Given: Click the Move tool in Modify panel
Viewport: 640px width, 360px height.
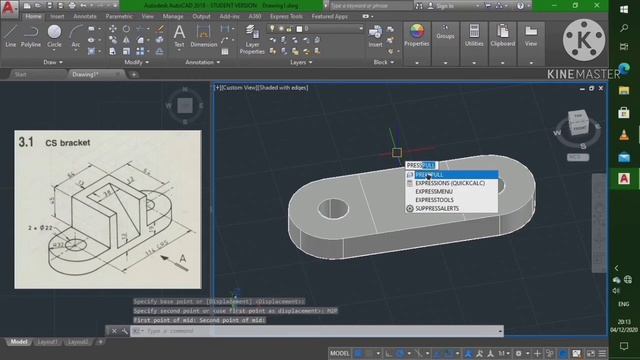Looking at the screenshot, I should tap(113, 29).
